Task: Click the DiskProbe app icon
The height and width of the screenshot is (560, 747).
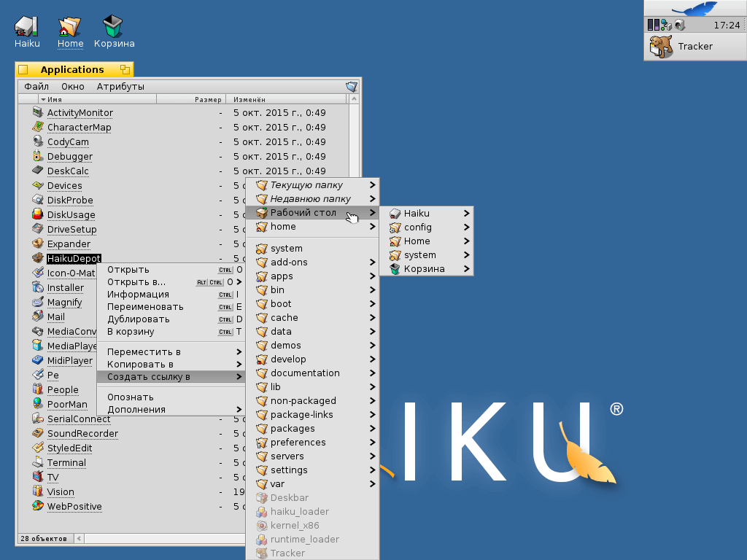Action: point(38,200)
